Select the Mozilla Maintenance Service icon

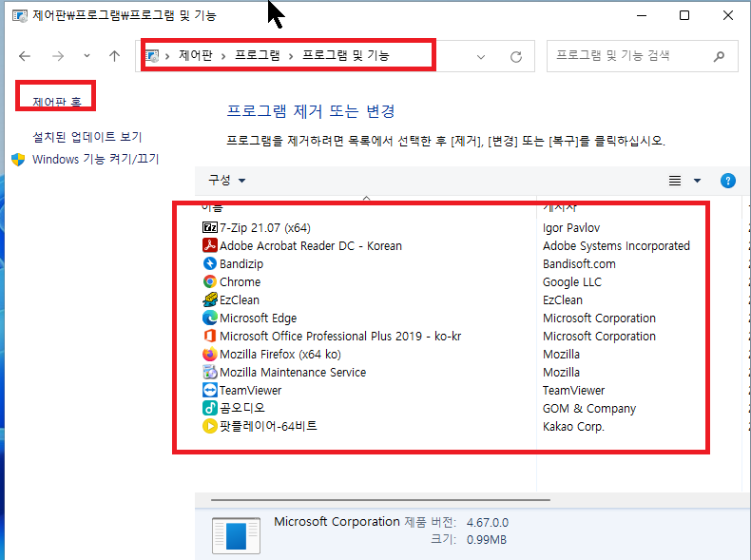pyautogui.click(x=210, y=372)
